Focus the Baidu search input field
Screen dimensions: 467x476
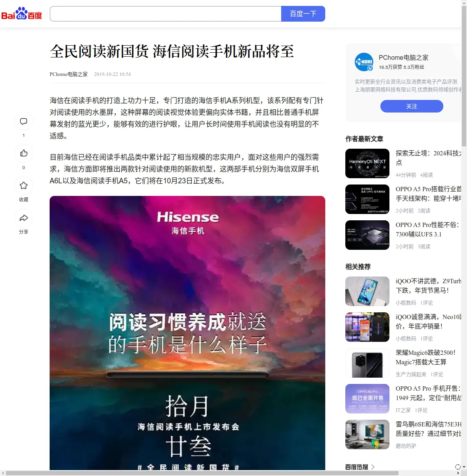click(165, 14)
